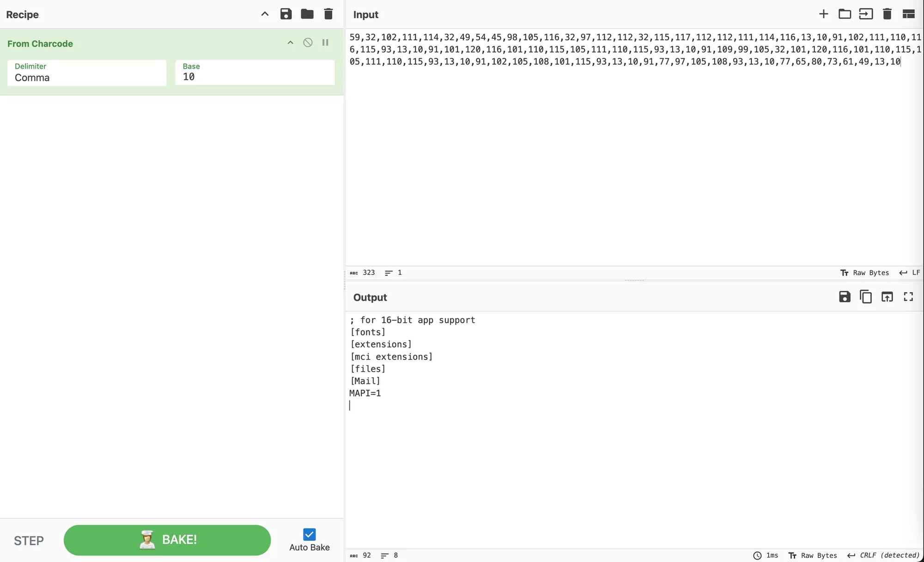
Task: Disable the From Charcode operation
Action: point(308,43)
